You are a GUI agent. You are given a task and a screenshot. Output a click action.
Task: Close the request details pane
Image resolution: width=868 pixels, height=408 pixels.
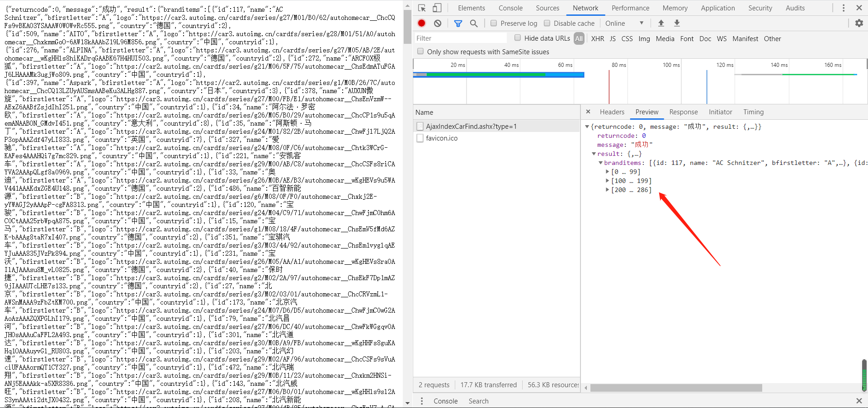(x=588, y=112)
